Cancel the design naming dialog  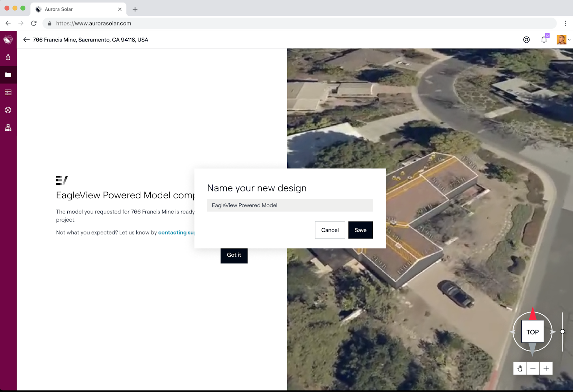(x=330, y=230)
